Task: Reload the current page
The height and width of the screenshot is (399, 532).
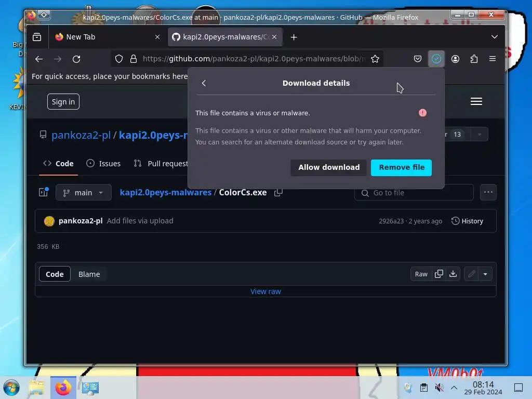Action: pyautogui.click(x=76, y=59)
